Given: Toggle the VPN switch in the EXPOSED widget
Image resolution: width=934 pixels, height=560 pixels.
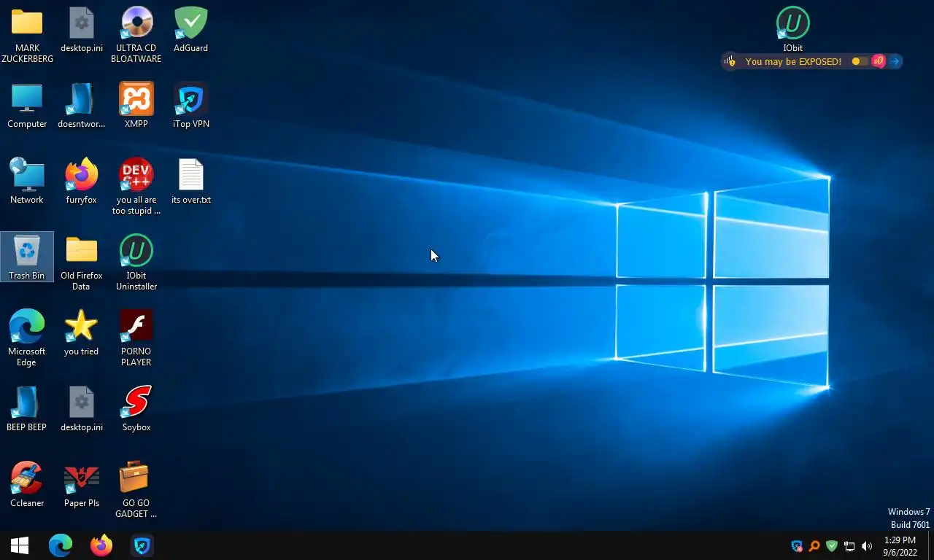Looking at the screenshot, I should tap(860, 61).
